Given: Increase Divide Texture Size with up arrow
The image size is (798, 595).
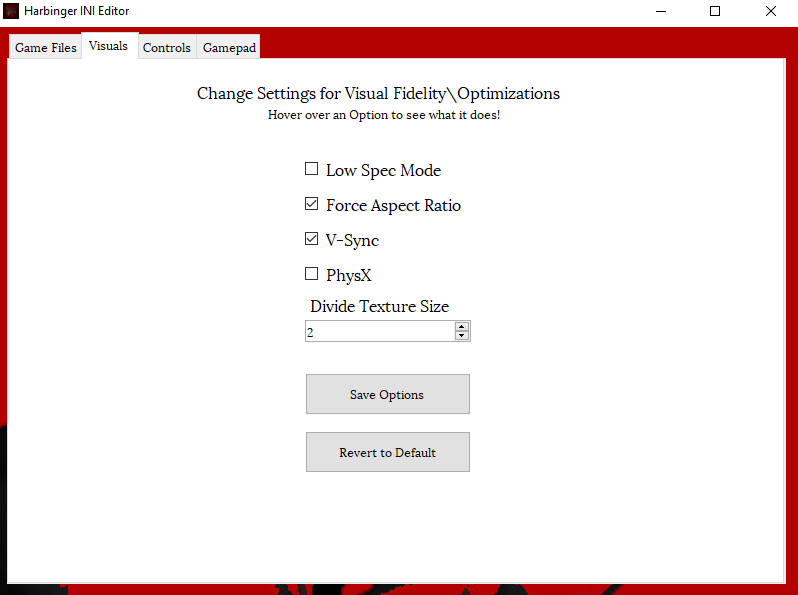Looking at the screenshot, I should (462, 327).
